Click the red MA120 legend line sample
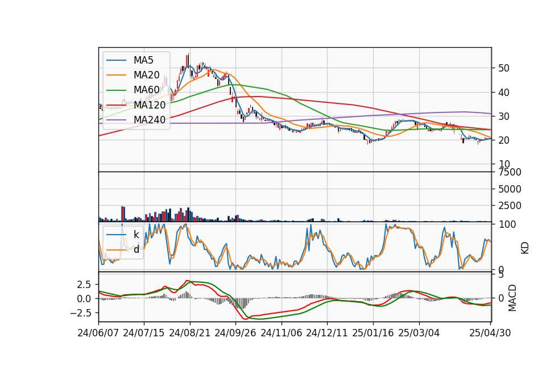 tap(116, 105)
